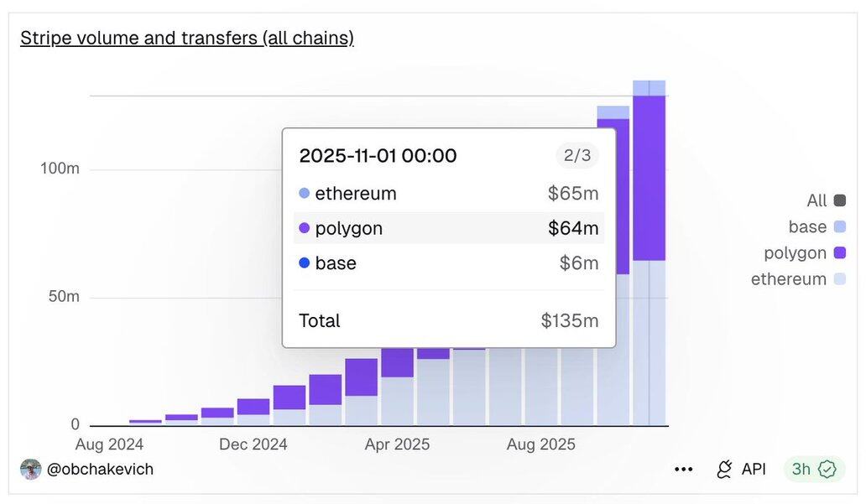
Task: Open the three-dots more options menu
Action: (684, 470)
